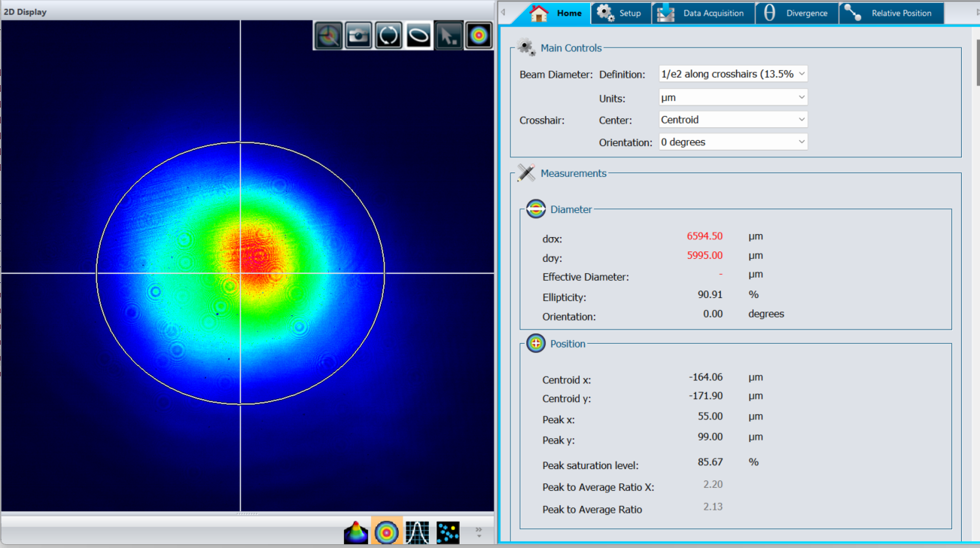Open the Beam Diameter Definition dropdown
Image resolution: width=980 pixels, height=548 pixels.
coord(733,74)
